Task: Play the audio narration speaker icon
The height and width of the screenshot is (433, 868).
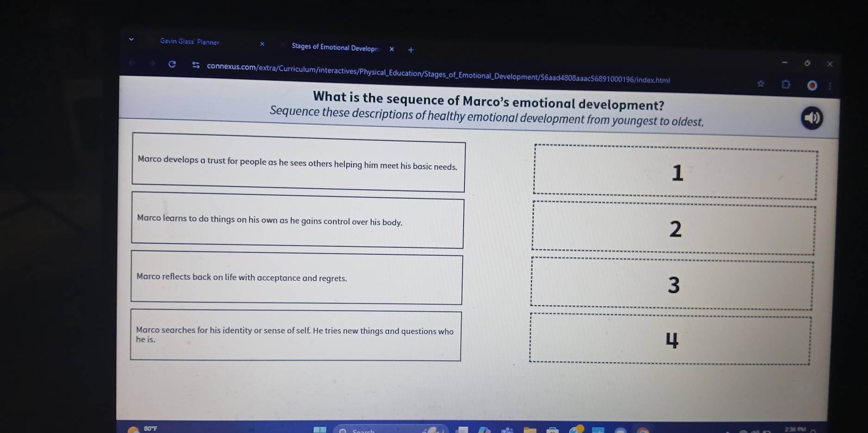Action: click(x=812, y=118)
